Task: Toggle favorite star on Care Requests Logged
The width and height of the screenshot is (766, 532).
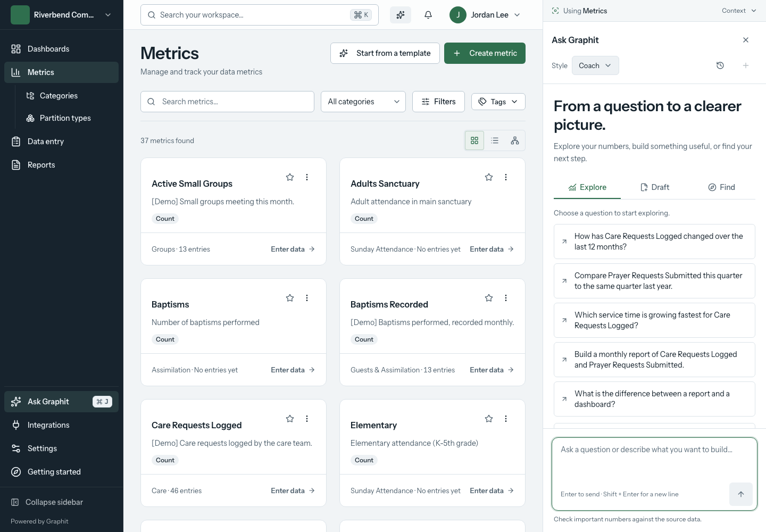Action: click(290, 419)
